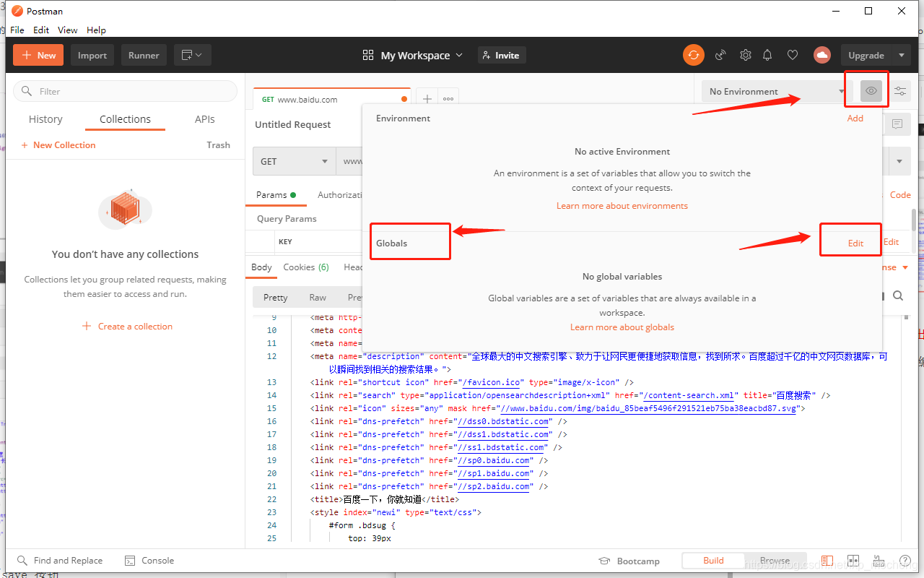Open the new window options dropdown
This screenshot has height=578, width=924.
[192, 55]
